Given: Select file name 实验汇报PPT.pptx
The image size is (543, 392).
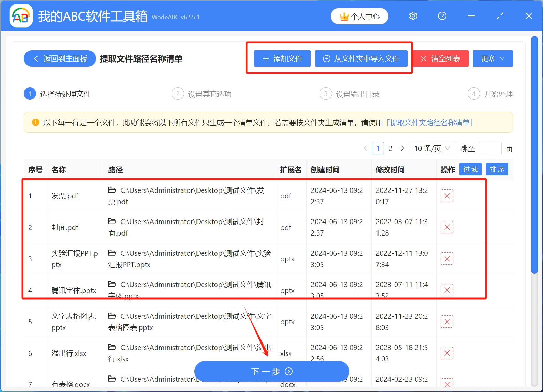Looking at the screenshot, I should click(75, 259).
